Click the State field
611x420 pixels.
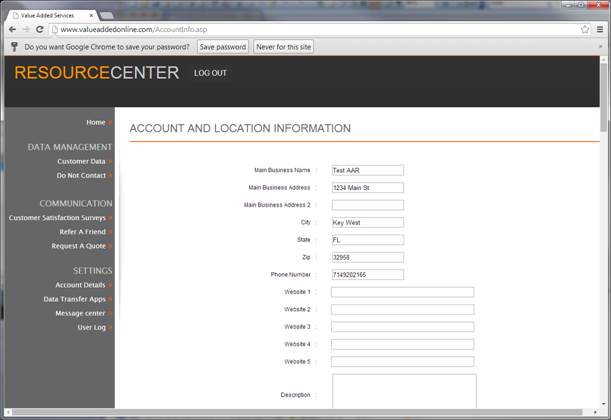[x=367, y=240]
